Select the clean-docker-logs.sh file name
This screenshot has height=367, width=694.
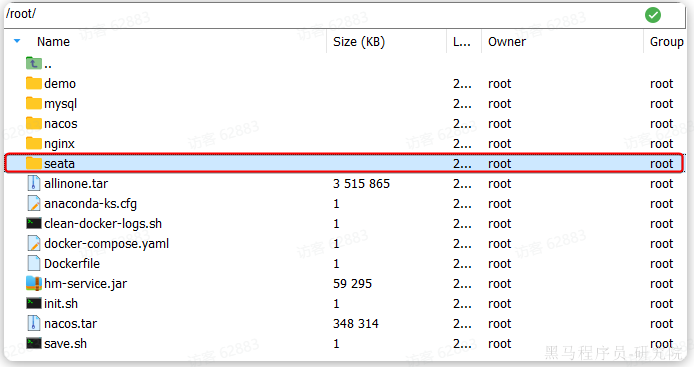point(103,224)
